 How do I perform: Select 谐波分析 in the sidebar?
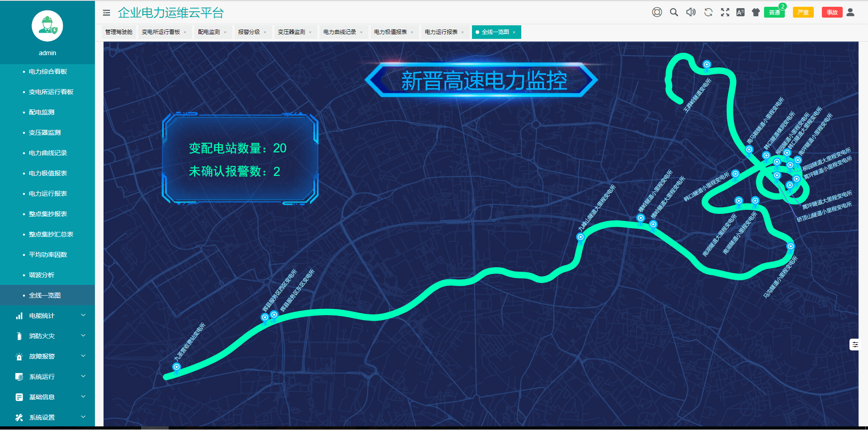click(42, 275)
